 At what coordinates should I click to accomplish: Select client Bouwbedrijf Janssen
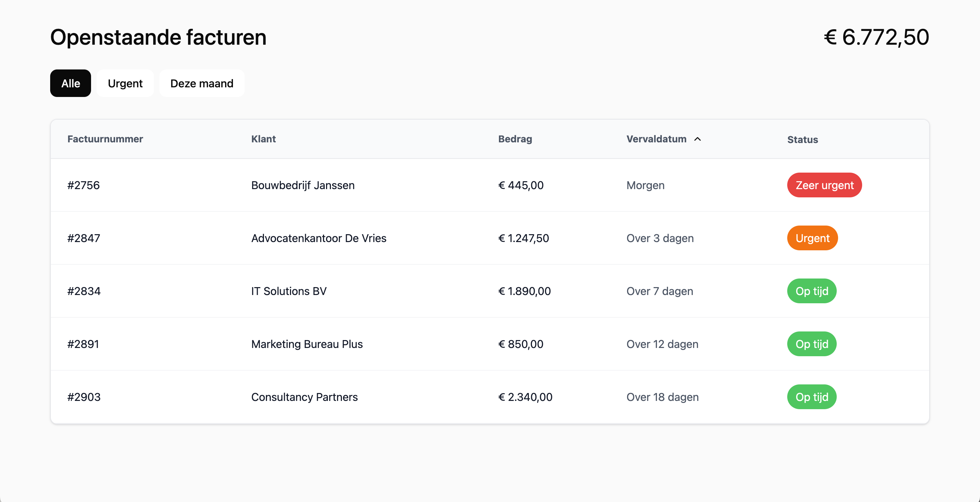pyautogui.click(x=303, y=185)
